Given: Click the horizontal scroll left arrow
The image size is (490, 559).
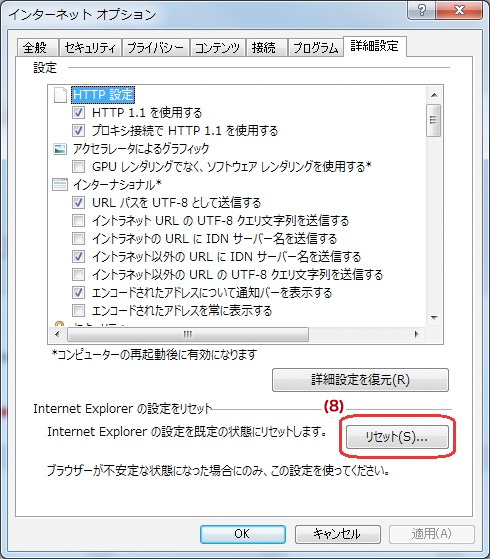Looking at the screenshot, I should [57, 334].
